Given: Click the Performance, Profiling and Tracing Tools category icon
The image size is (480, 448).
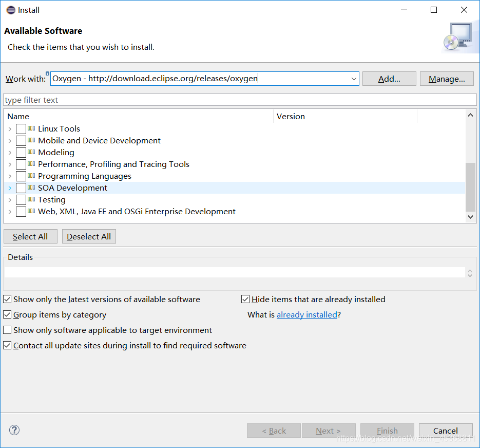Looking at the screenshot, I should pos(31,164).
